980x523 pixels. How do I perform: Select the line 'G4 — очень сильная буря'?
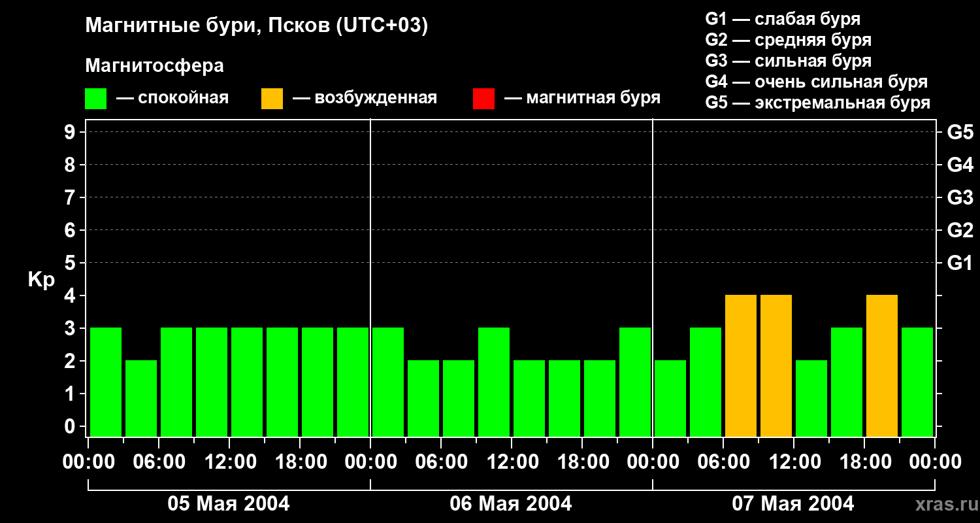[x=816, y=82]
